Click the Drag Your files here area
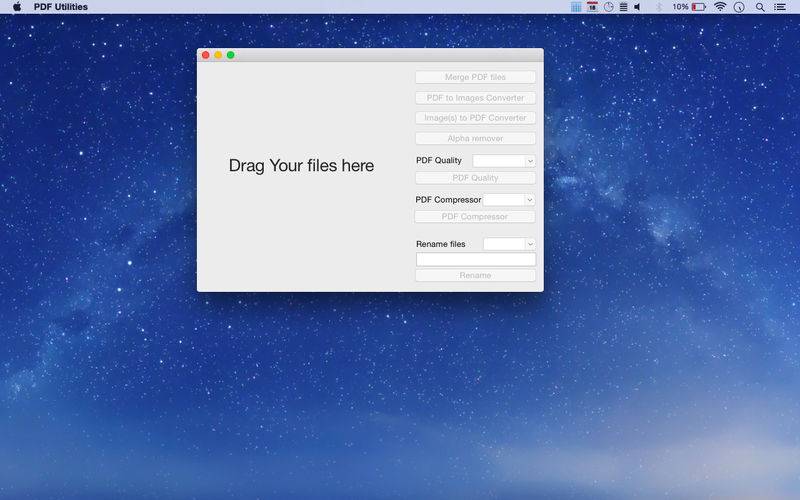The width and height of the screenshot is (800, 500). click(301, 165)
